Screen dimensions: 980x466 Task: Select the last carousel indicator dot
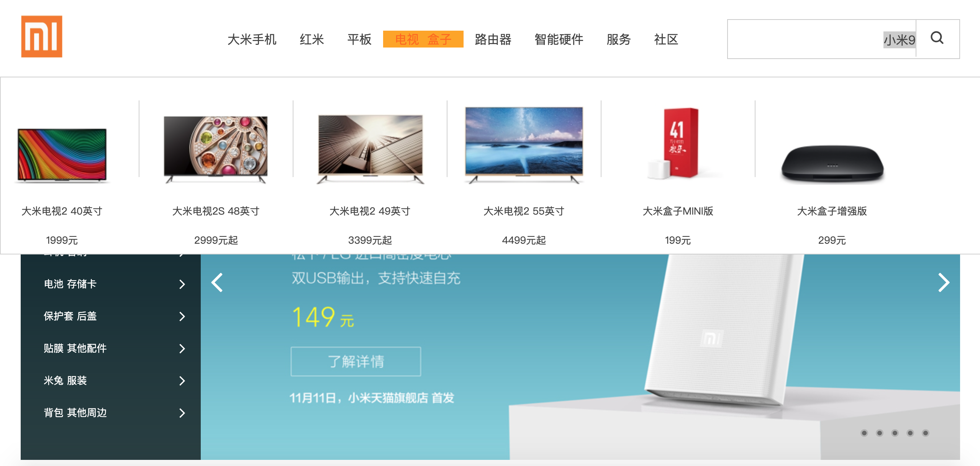click(925, 433)
